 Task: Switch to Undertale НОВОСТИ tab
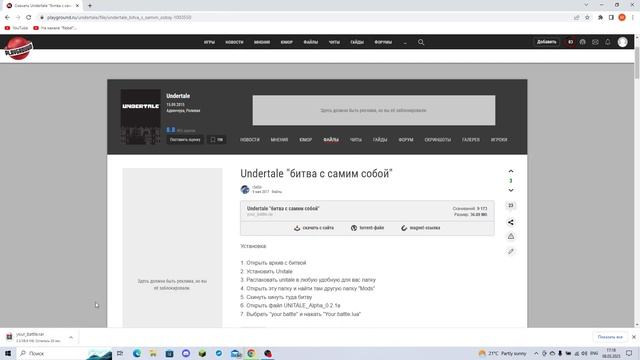point(250,140)
